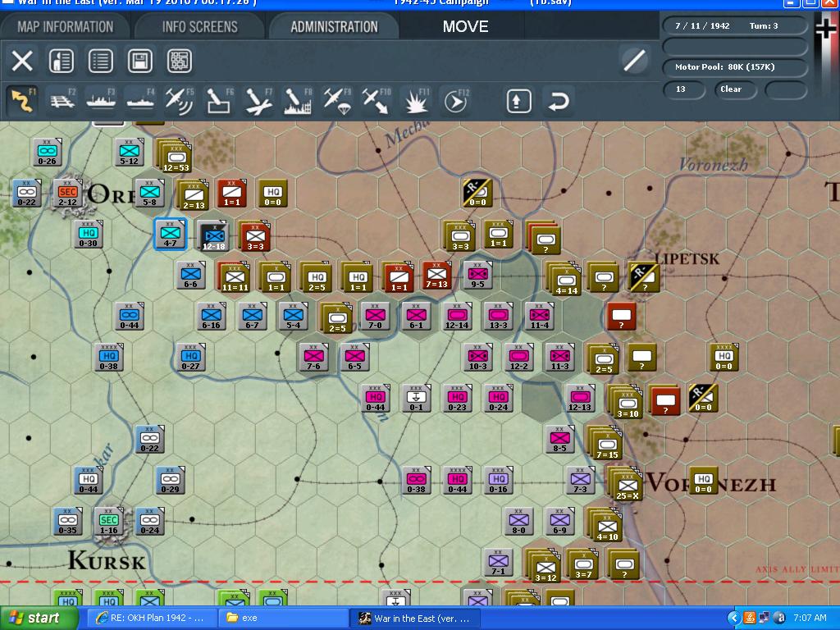Image resolution: width=840 pixels, height=630 pixels.
Task: Click the X icon in Administration bar
Action: (22, 61)
